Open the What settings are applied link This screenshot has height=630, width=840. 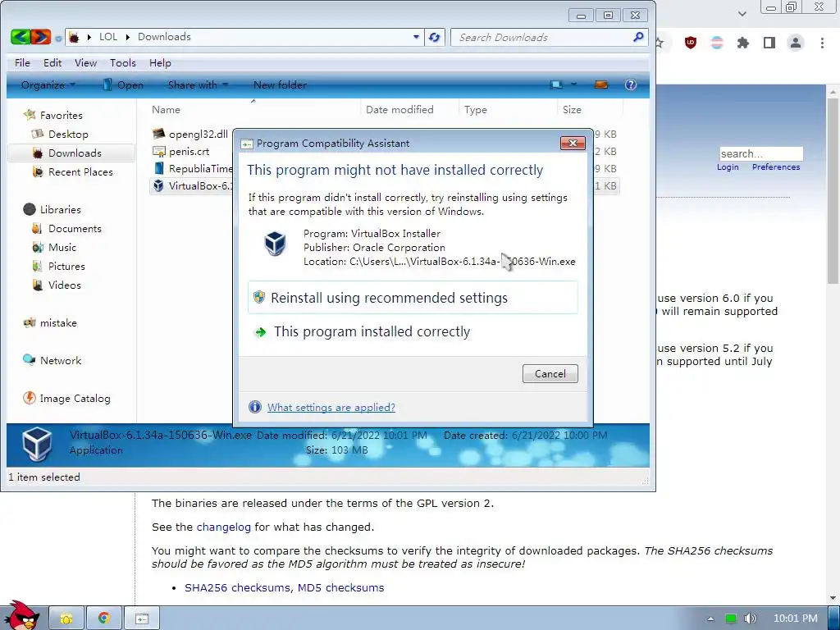[x=331, y=407]
